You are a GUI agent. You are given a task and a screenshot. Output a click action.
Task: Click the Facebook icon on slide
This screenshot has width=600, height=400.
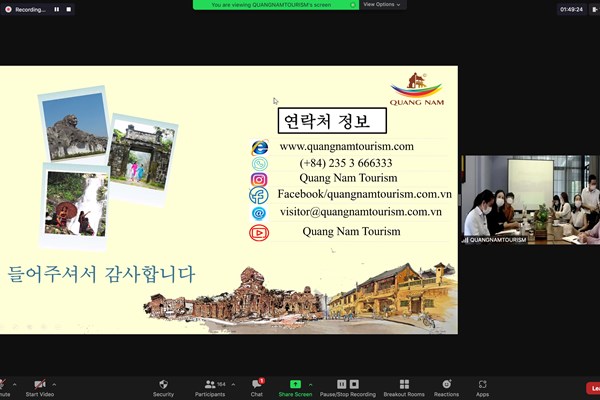coord(259,195)
